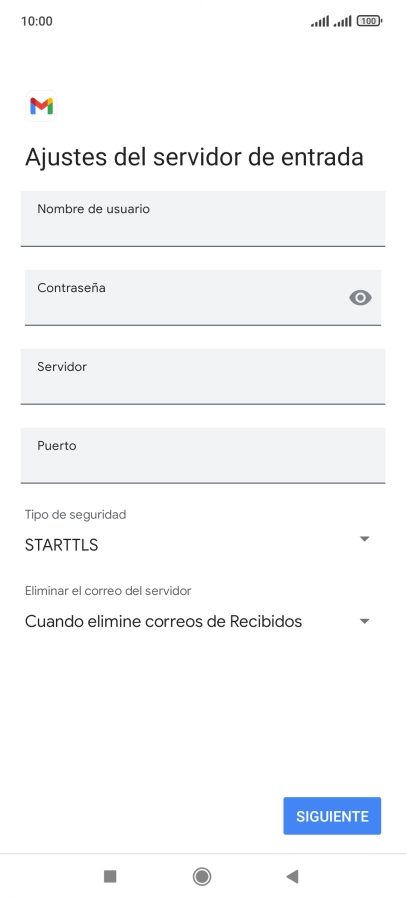Tap the Gmail logo icon
This screenshot has width=406, height=902.
(x=41, y=106)
